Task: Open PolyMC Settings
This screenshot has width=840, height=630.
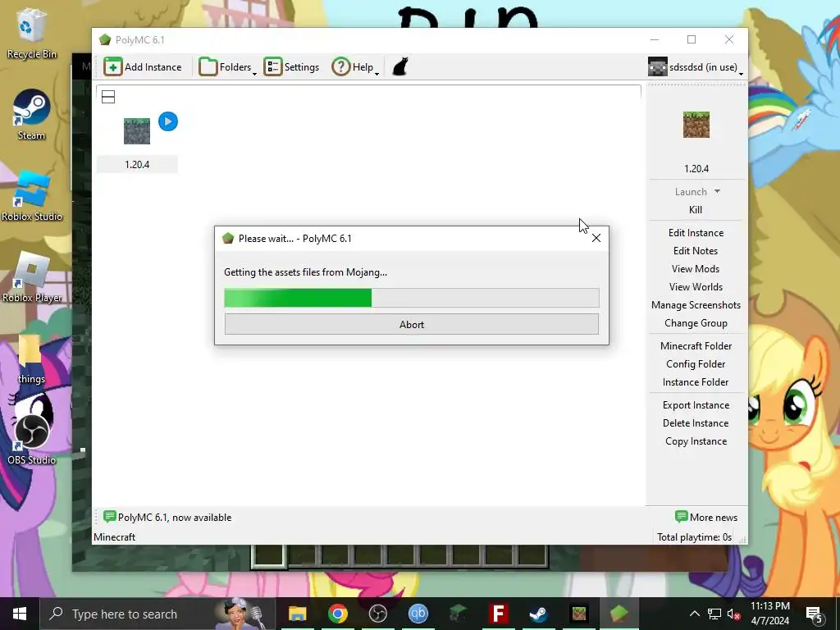Action: click(291, 67)
